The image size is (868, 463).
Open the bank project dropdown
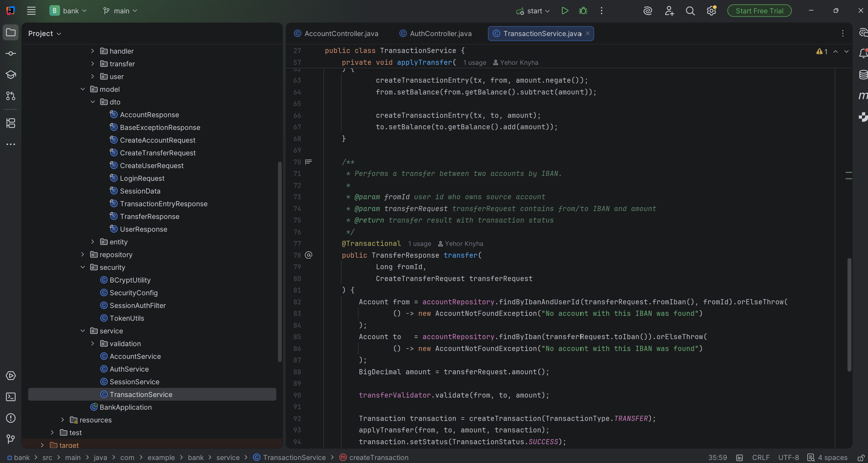point(68,11)
